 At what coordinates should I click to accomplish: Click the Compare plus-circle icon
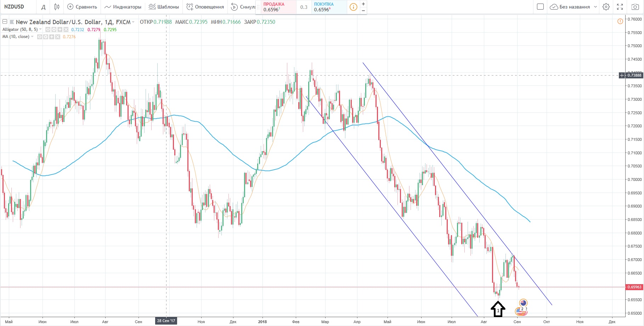tap(70, 7)
